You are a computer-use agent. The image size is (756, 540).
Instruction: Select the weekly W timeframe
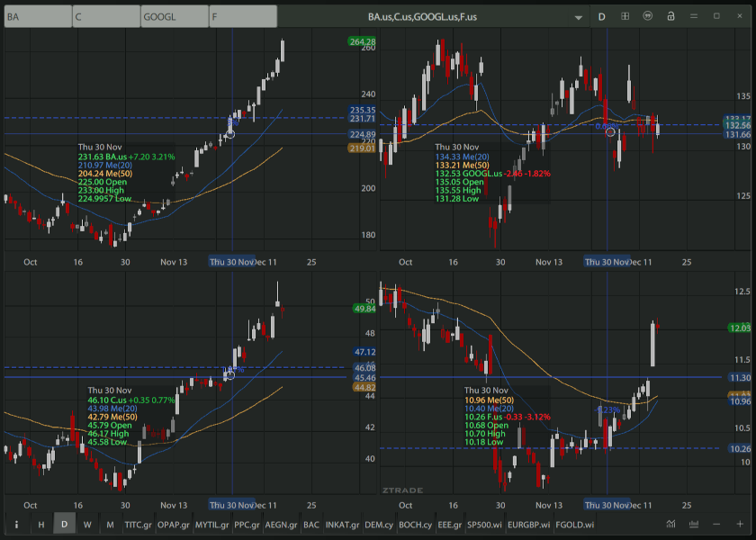pos(87,524)
